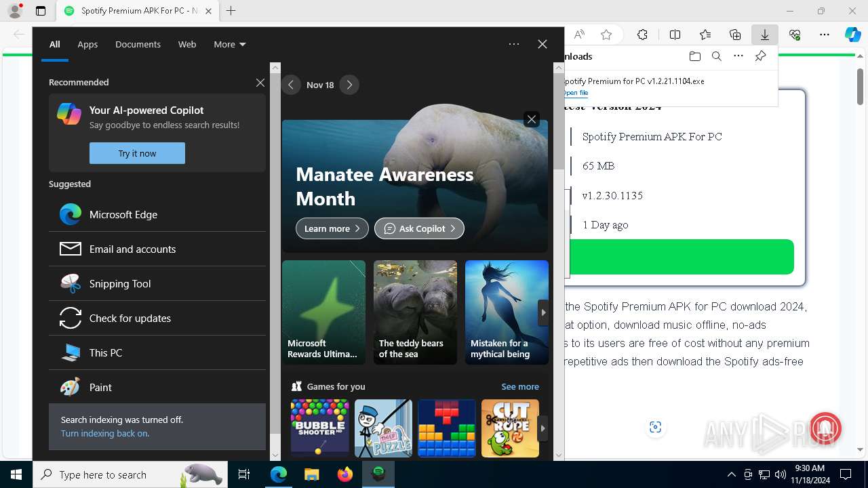Open Thief Puzzle game tile
868x488 pixels.
point(383,428)
